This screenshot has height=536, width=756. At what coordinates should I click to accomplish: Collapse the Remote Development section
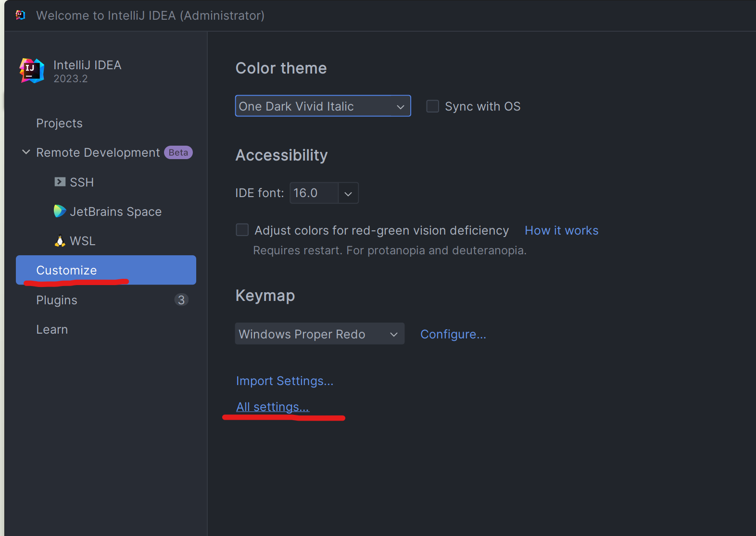(26, 152)
